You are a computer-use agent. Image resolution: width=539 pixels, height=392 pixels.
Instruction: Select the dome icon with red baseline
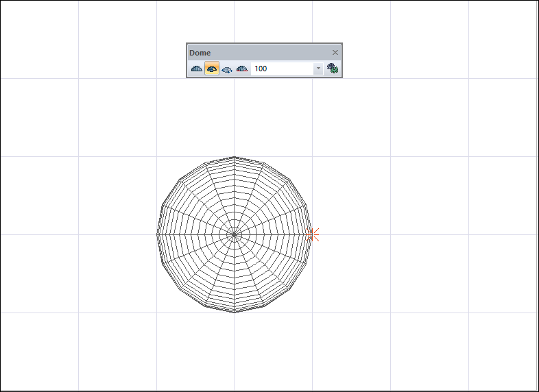click(241, 69)
